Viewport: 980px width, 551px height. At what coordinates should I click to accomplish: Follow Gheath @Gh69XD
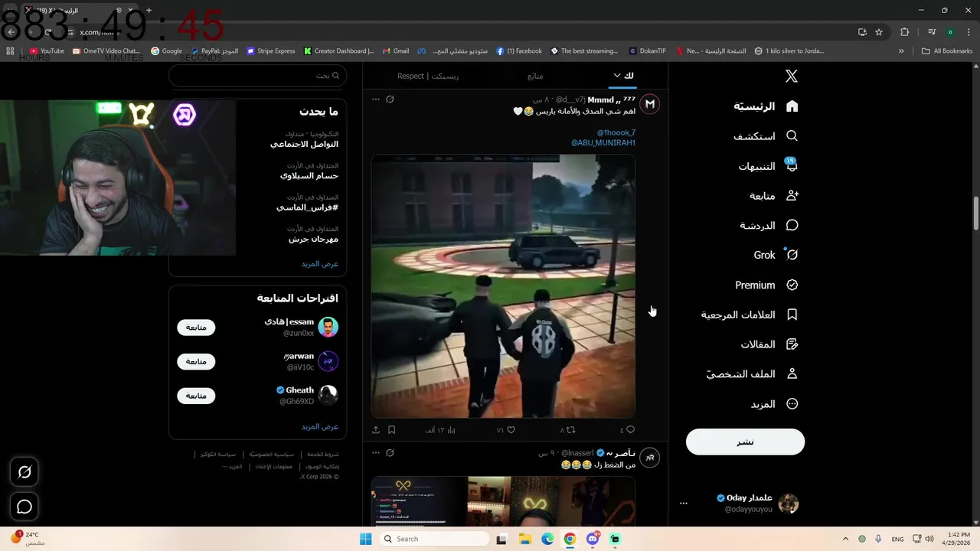tap(196, 396)
